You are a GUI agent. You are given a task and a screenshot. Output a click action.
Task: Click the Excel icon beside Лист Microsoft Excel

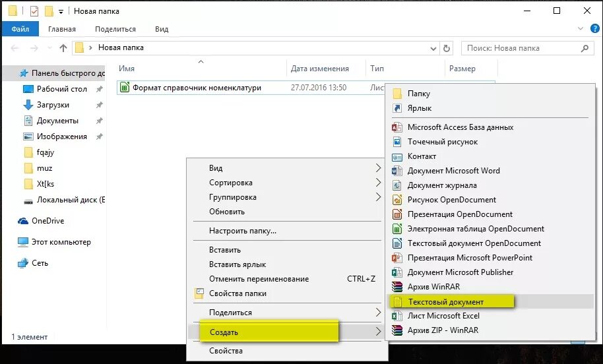[397, 316]
